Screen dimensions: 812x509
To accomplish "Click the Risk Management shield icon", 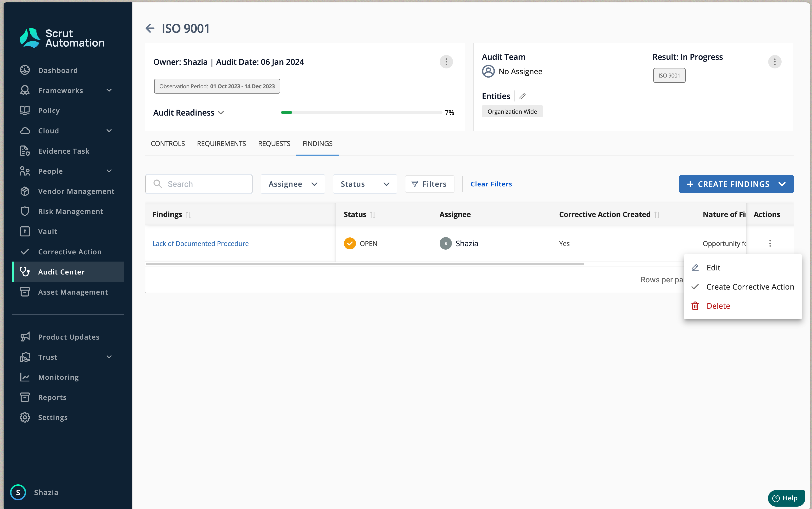I will (x=25, y=211).
